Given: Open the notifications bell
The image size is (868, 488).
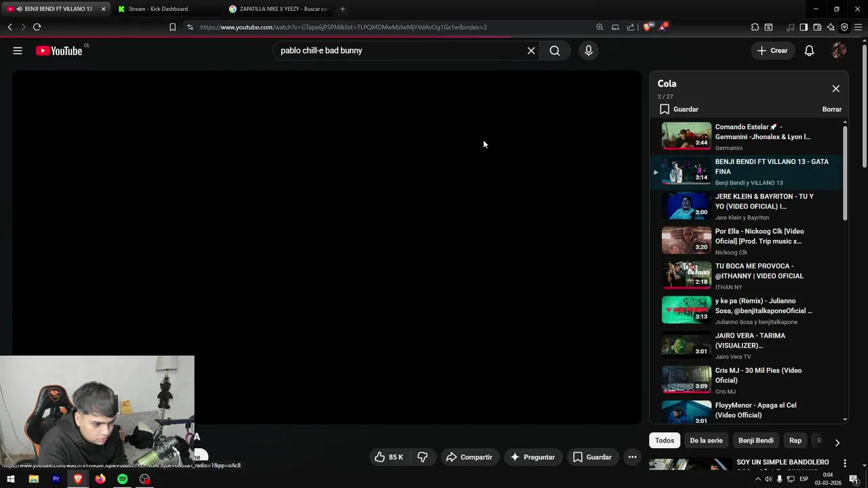Looking at the screenshot, I should [x=809, y=51].
